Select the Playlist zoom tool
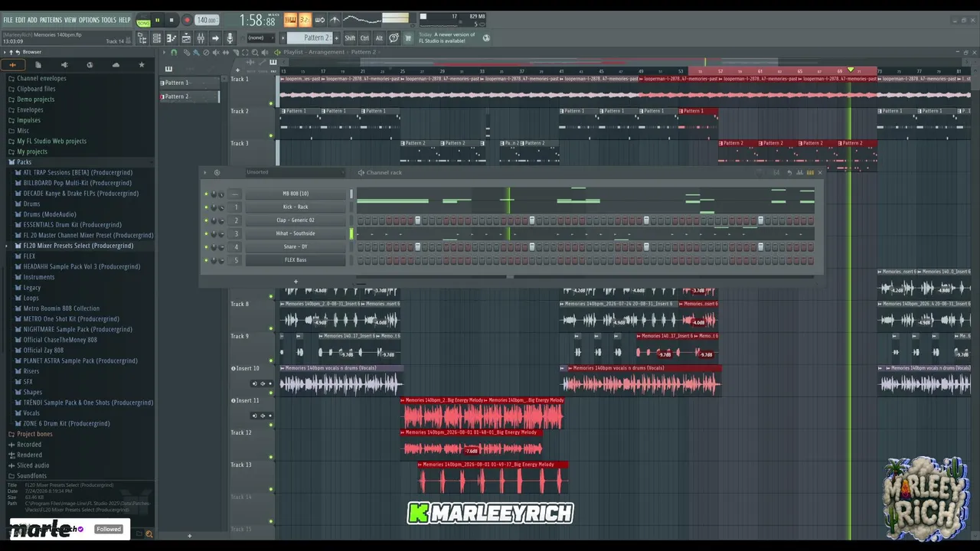This screenshot has width=980, height=551. [x=255, y=52]
